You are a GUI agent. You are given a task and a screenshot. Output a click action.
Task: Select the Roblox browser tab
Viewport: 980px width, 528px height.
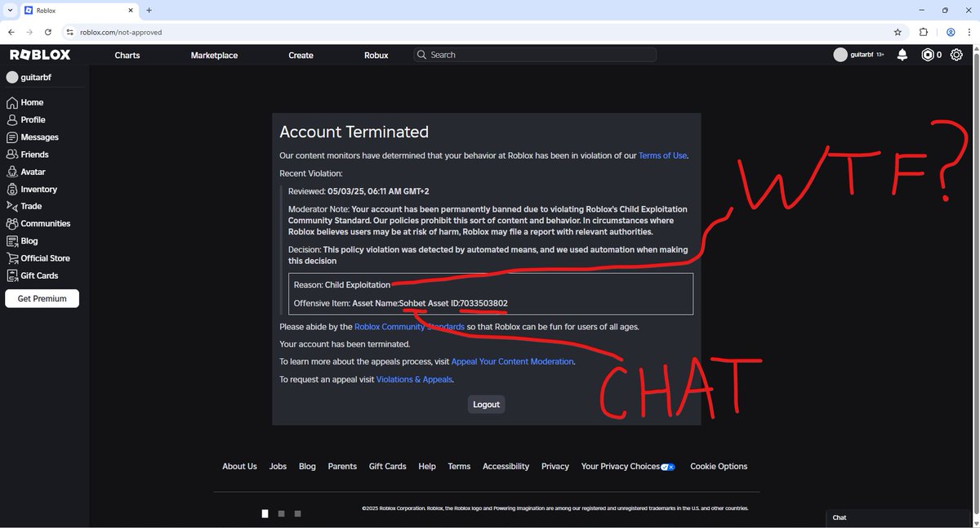click(79, 11)
